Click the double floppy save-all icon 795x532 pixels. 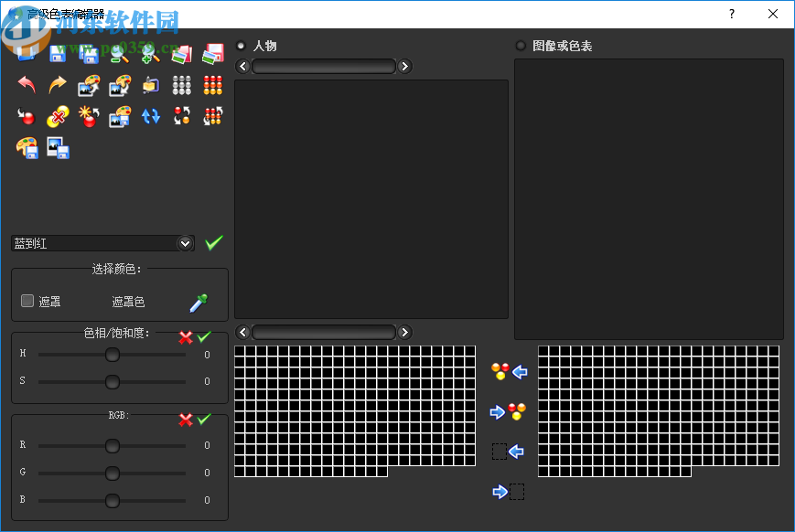click(89, 54)
